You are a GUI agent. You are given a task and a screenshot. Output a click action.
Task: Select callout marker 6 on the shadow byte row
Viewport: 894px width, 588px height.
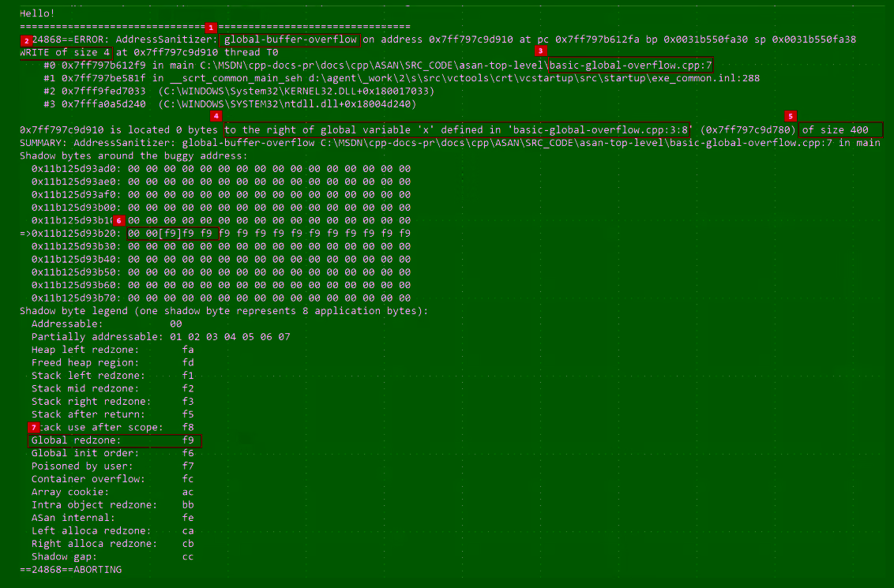click(x=119, y=220)
